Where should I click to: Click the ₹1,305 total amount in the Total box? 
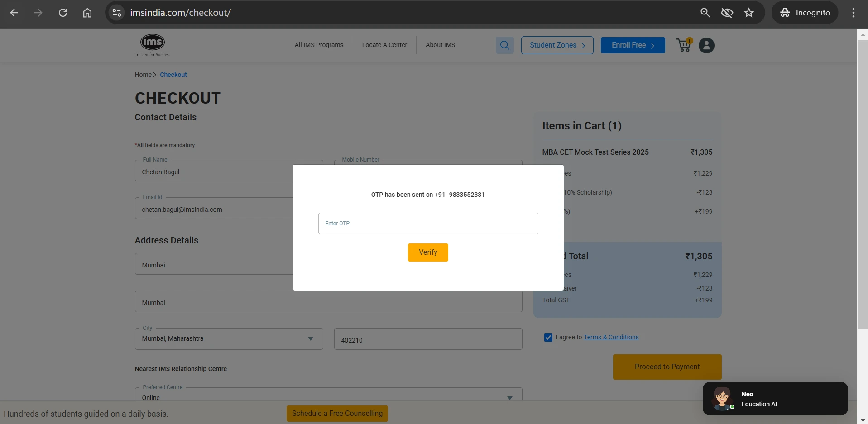click(699, 256)
